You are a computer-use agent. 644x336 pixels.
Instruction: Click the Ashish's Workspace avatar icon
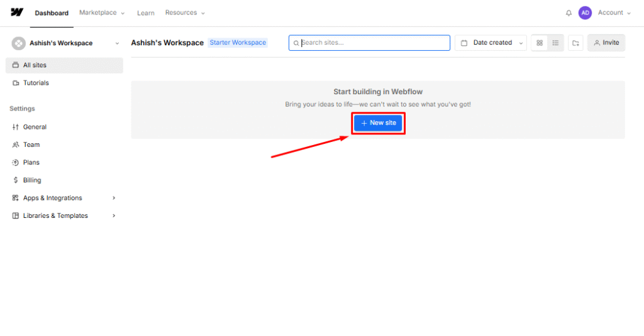coord(18,43)
